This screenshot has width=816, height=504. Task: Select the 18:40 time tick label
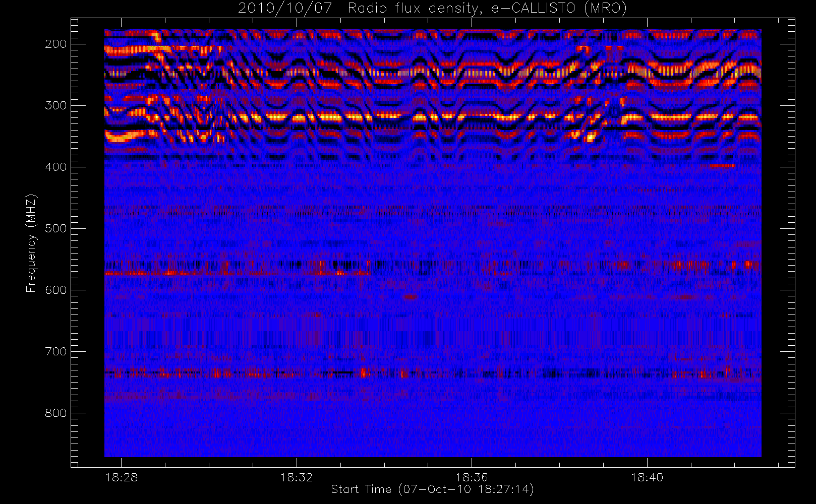(647, 477)
